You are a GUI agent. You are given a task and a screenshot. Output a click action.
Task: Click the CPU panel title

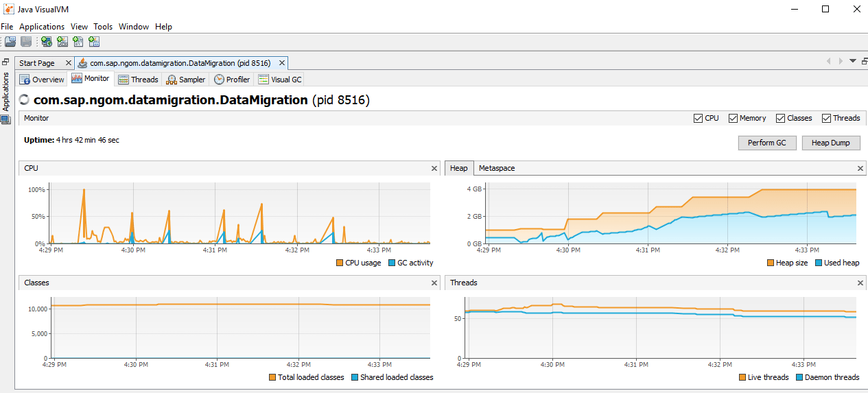pyautogui.click(x=31, y=168)
